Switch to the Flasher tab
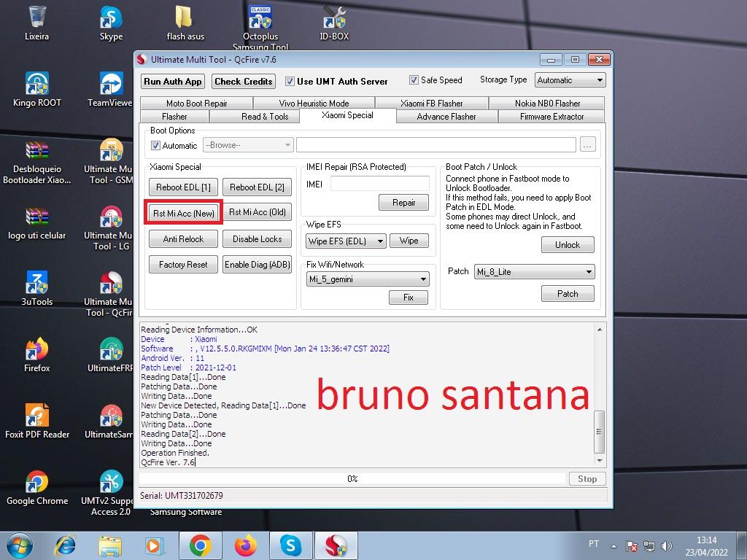The height and width of the screenshot is (560, 747). (174, 117)
